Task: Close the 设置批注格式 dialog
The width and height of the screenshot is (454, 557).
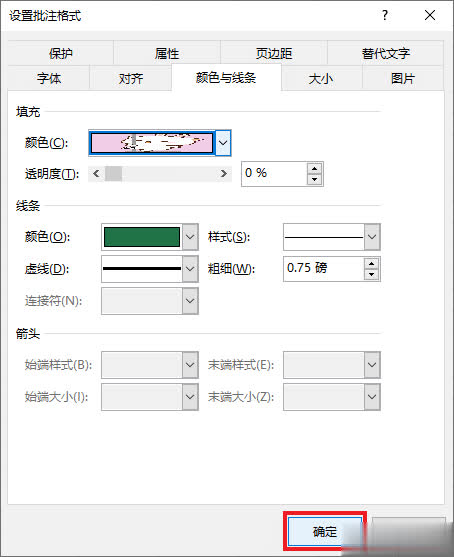Action: pyautogui.click(x=430, y=15)
